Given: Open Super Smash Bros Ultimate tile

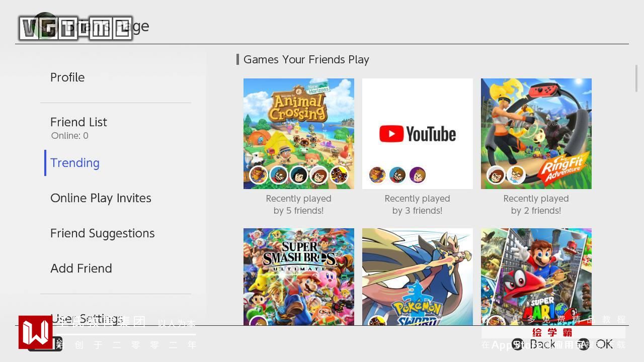Looking at the screenshot, I should 299,277.
